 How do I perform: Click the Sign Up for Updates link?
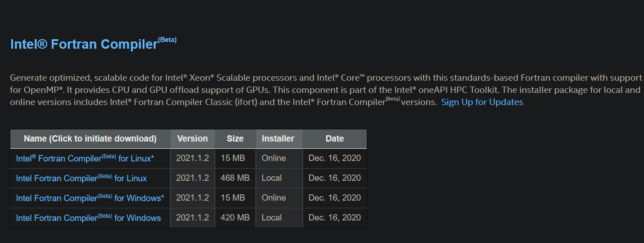point(482,102)
